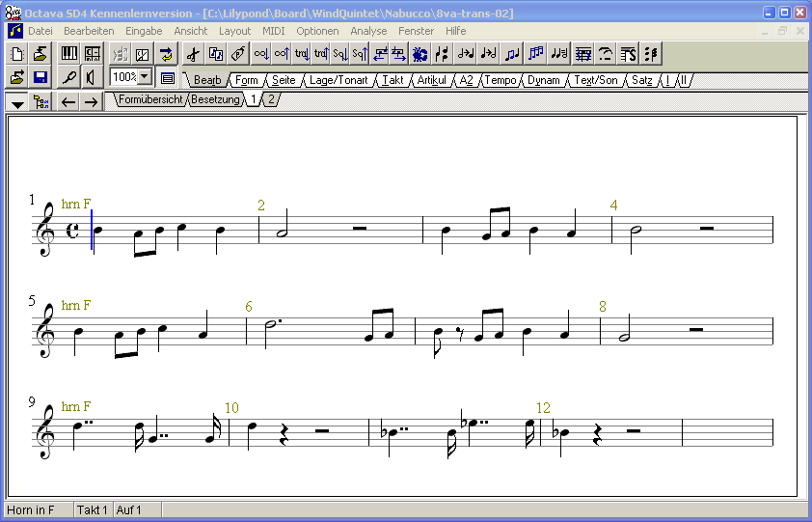Click the time signature layout grid icon
Viewport: 812px width, 522px height.
92,54
